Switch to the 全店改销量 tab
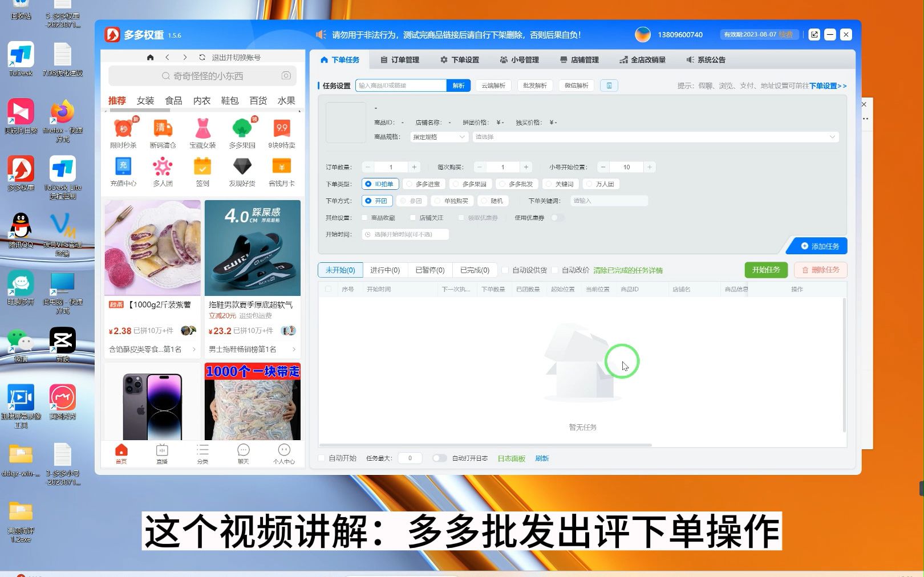Viewport: 924px width, 577px height. pos(642,60)
